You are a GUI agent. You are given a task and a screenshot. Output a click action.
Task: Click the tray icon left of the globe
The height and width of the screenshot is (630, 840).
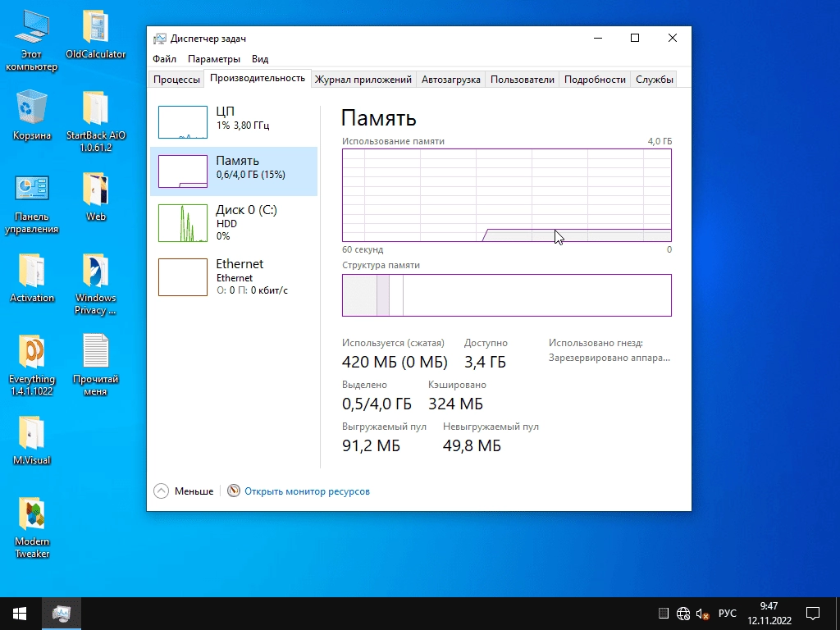(x=663, y=614)
